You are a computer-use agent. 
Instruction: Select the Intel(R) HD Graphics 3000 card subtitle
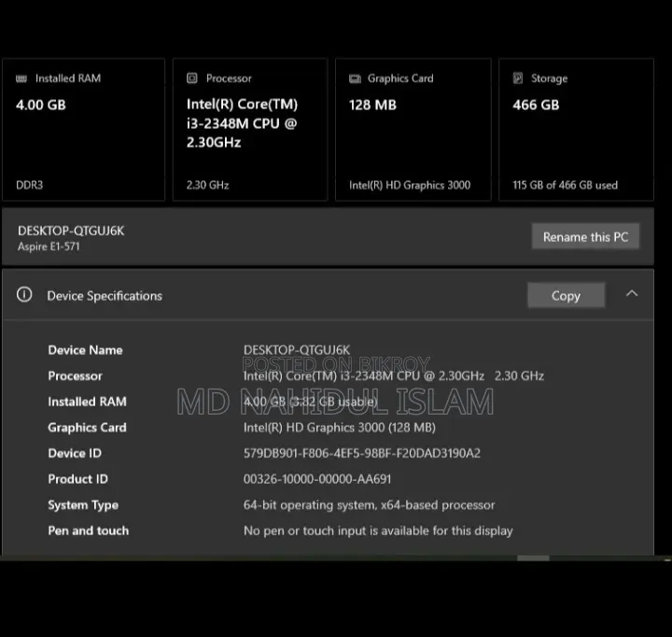click(x=410, y=185)
